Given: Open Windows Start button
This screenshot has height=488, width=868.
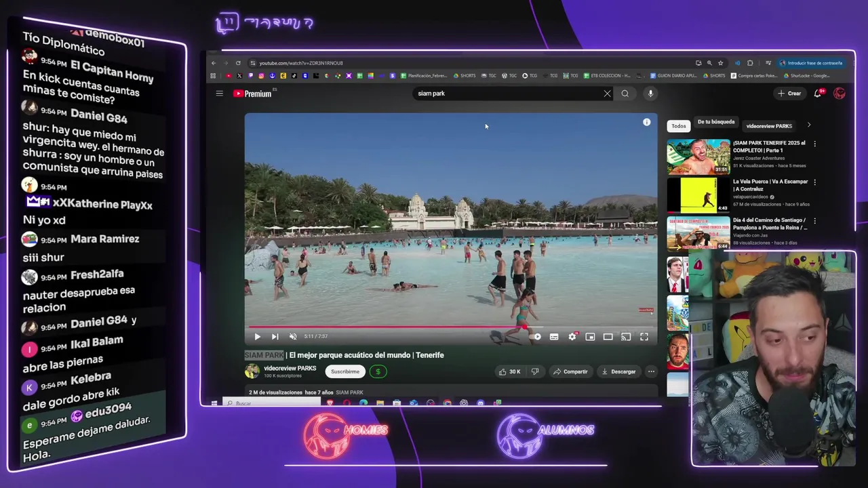Looking at the screenshot, I should point(214,403).
